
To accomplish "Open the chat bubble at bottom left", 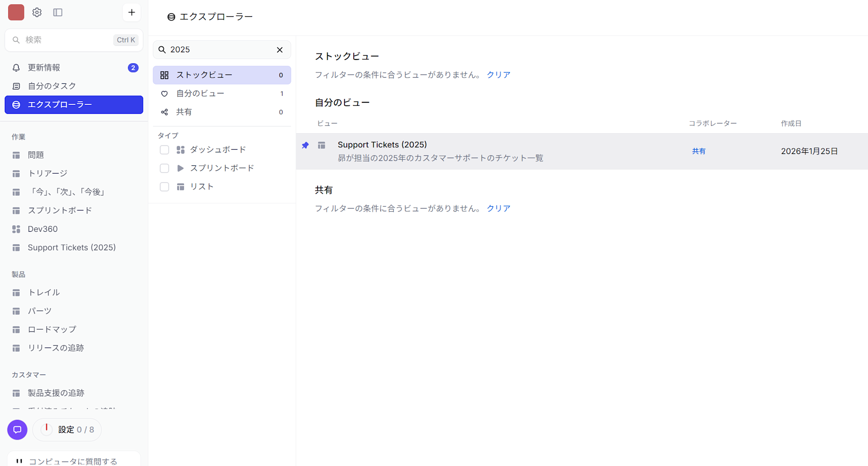I will (x=17, y=430).
